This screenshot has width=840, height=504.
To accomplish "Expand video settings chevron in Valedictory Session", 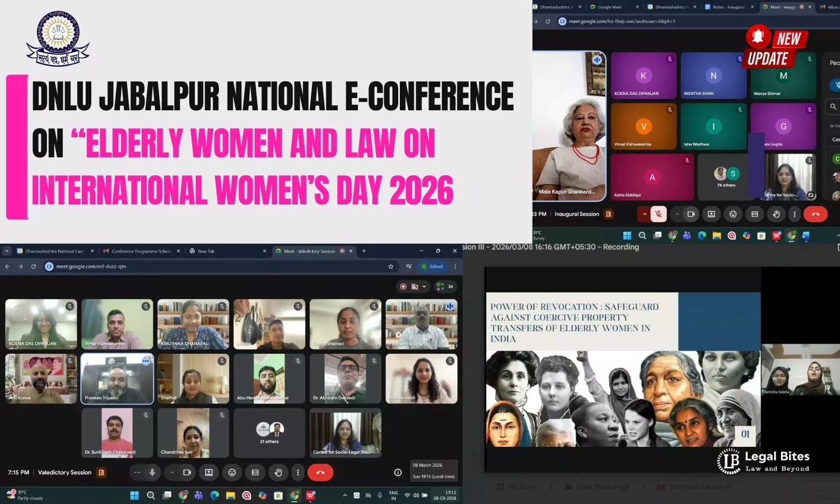I will pos(172,473).
